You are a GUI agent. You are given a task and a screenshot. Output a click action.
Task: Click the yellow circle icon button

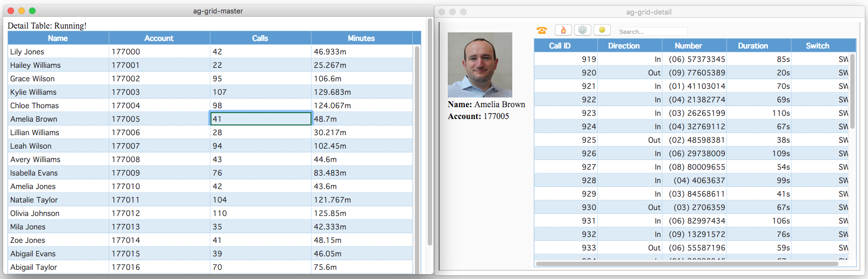click(x=602, y=30)
